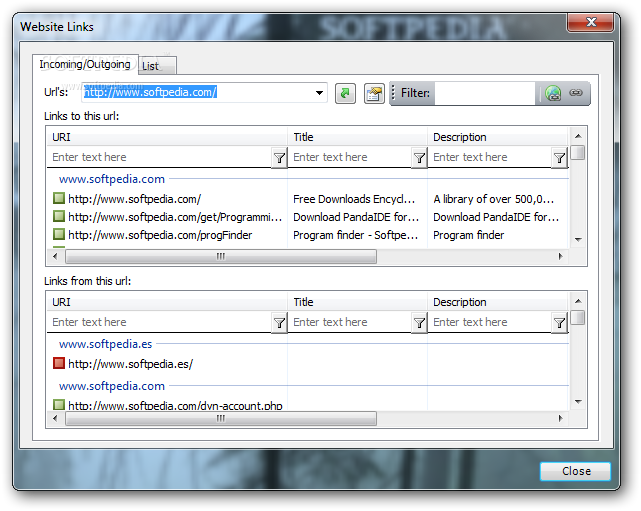
Task: Click the bottom grid vertical scrollbar up arrow
Action: tap(578, 301)
